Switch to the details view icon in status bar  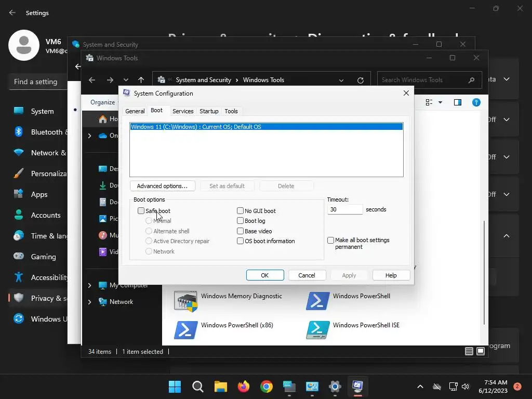click(469, 351)
